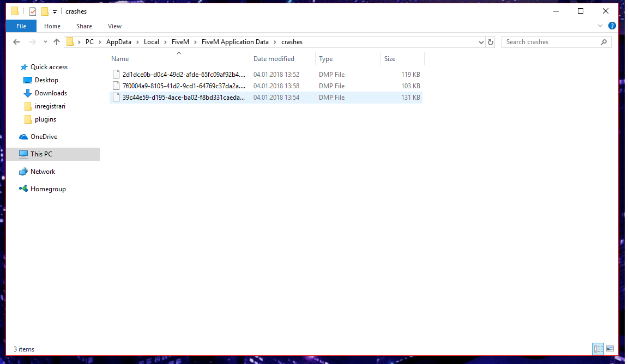628x364 pixels.
Task: Switch to the Share ribbon tab
Action: [84, 26]
